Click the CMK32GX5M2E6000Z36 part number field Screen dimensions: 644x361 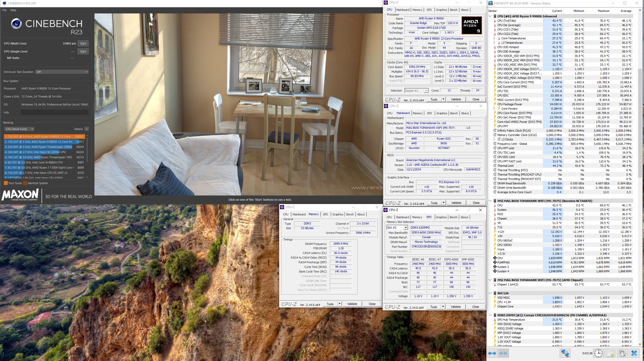426,246
